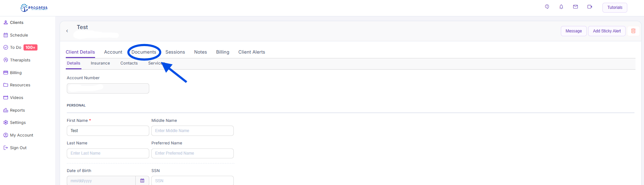Focus the SSN input field
Viewport: 644px width, 185px height.
tap(192, 181)
